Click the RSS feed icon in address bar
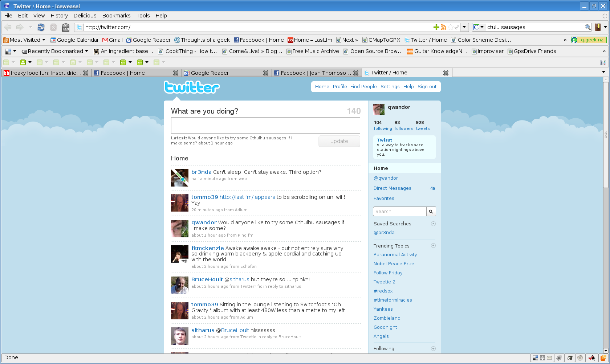610x364 pixels. [x=443, y=27]
